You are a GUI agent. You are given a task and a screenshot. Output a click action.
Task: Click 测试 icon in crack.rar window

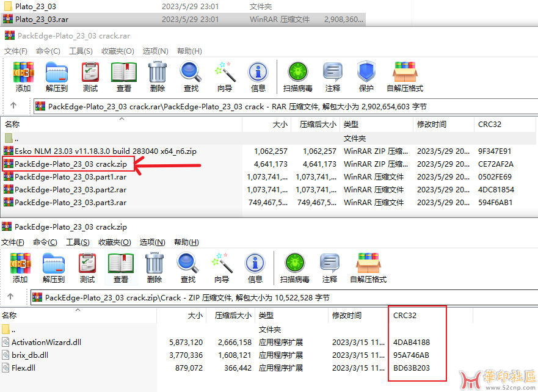tap(90, 73)
